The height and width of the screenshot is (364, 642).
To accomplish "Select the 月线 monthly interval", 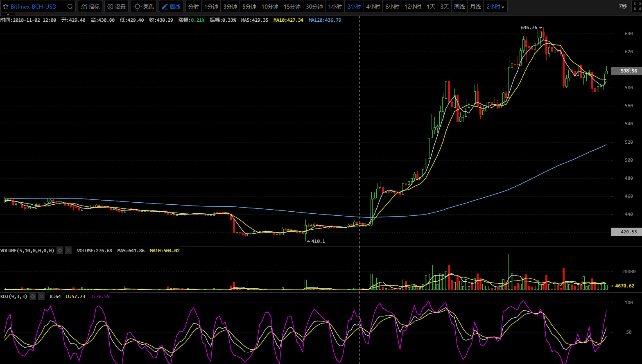I will [x=475, y=7].
